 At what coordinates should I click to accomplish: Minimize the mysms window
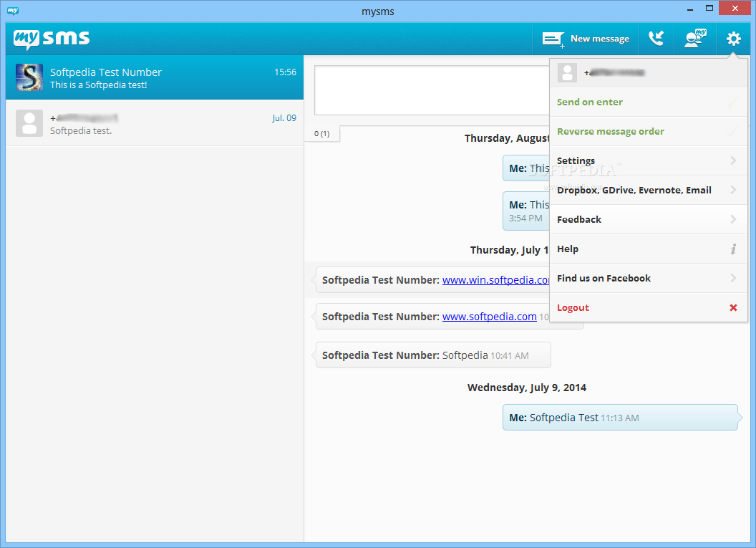pyautogui.click(x=690, y=9)
